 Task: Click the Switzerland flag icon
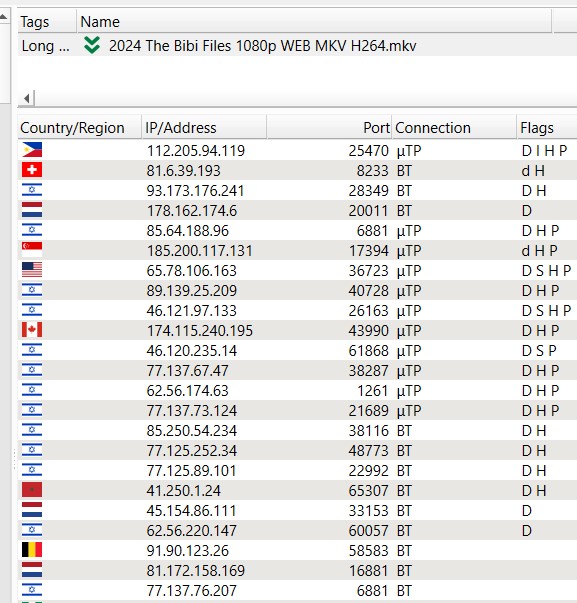pos(32,170)
